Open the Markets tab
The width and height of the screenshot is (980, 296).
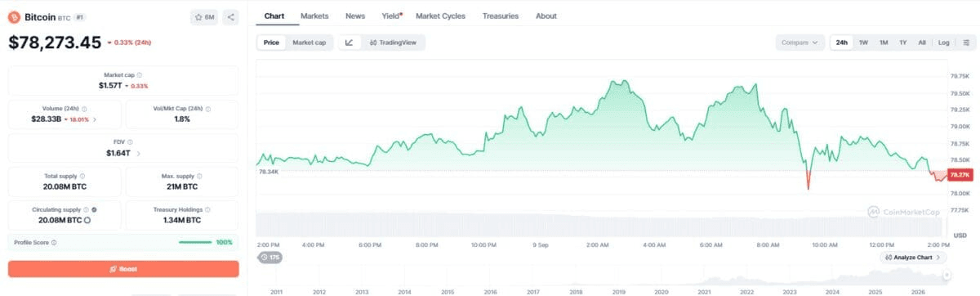[x=314, y=16]
